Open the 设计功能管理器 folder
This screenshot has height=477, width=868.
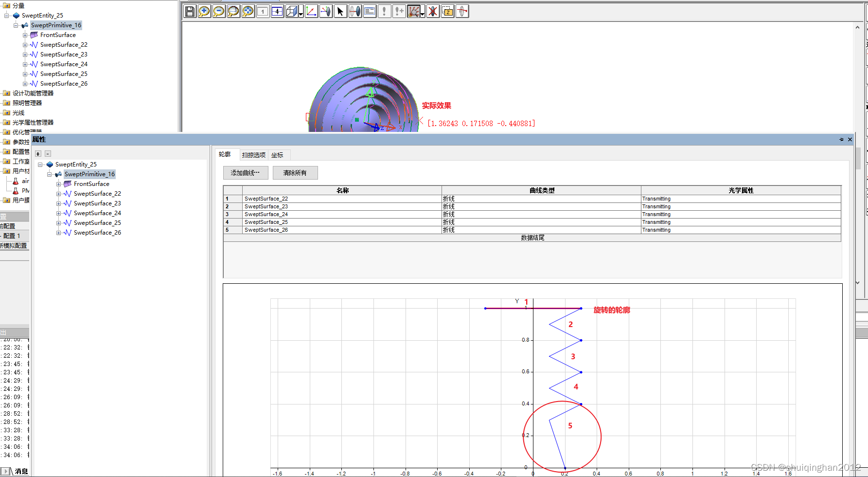[33, 93]
